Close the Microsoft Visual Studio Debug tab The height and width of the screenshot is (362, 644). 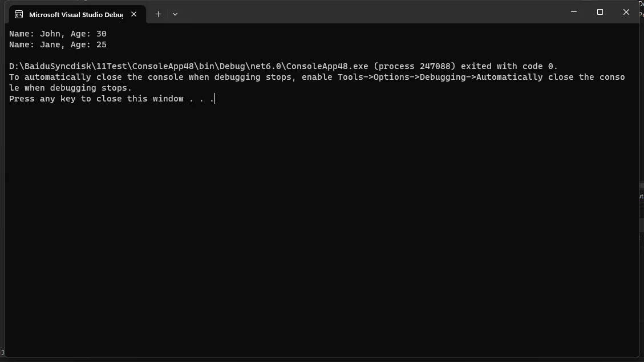pyautogui.click(x=134, y=14)
